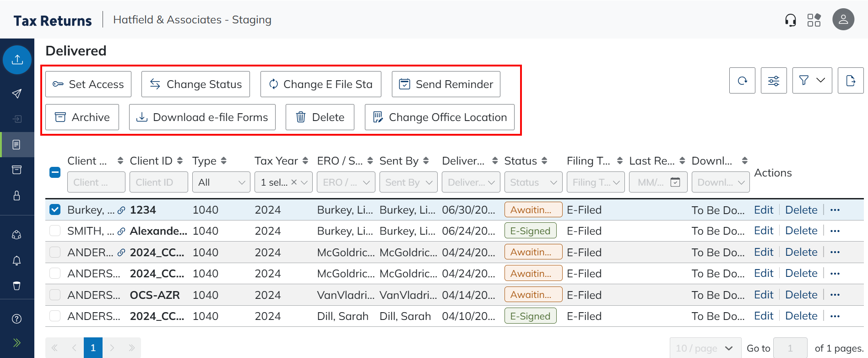
Task: Open the user profile avatar
Action: (x=843, y=20)
